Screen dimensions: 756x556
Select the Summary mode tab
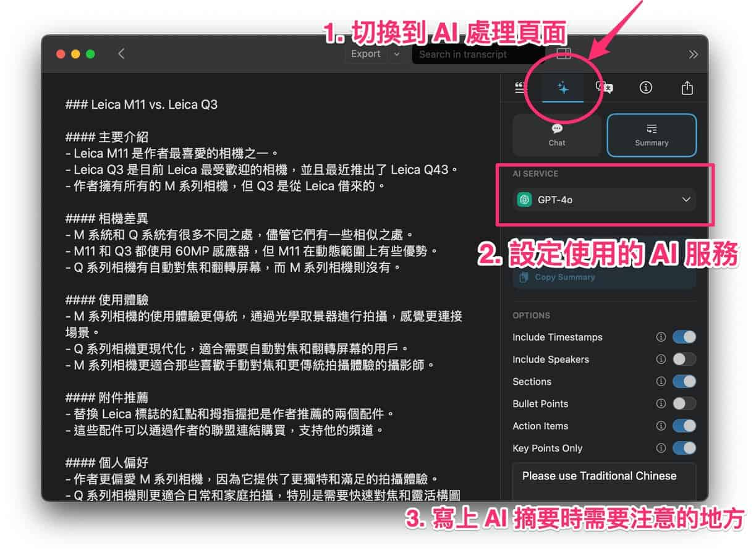point(652,135)
